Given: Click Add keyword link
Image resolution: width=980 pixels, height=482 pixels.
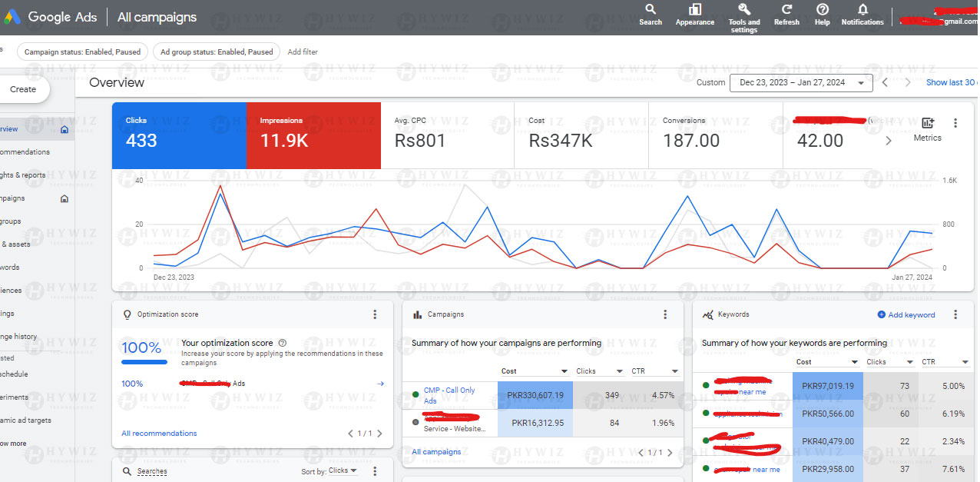Looking at the screenshot, I should point(906,315).
